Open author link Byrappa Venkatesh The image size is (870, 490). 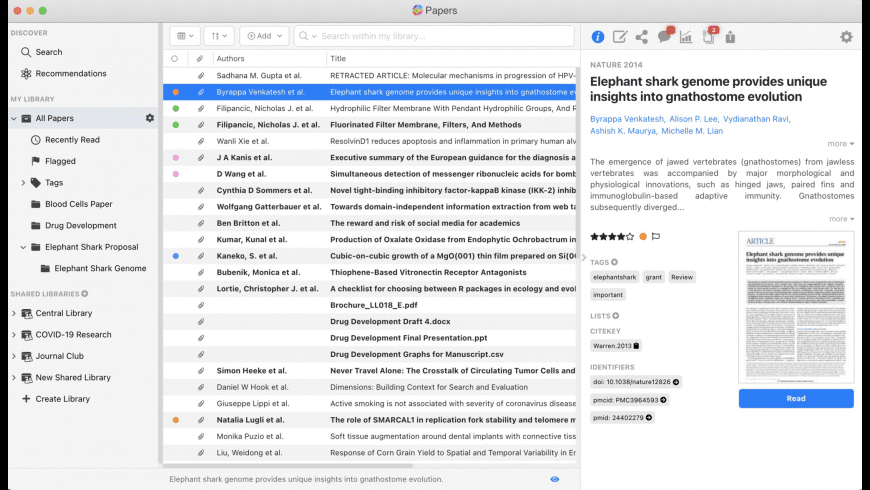click(627, 119)
